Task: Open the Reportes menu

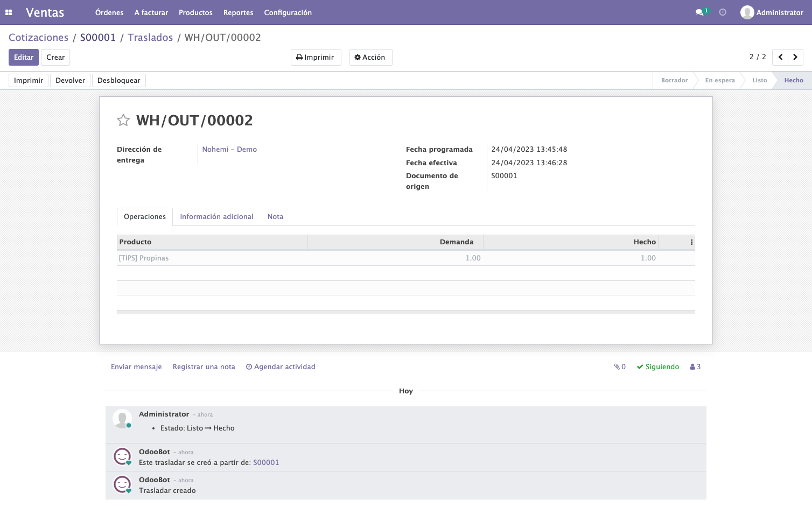Action: click(x=238, y=12)
